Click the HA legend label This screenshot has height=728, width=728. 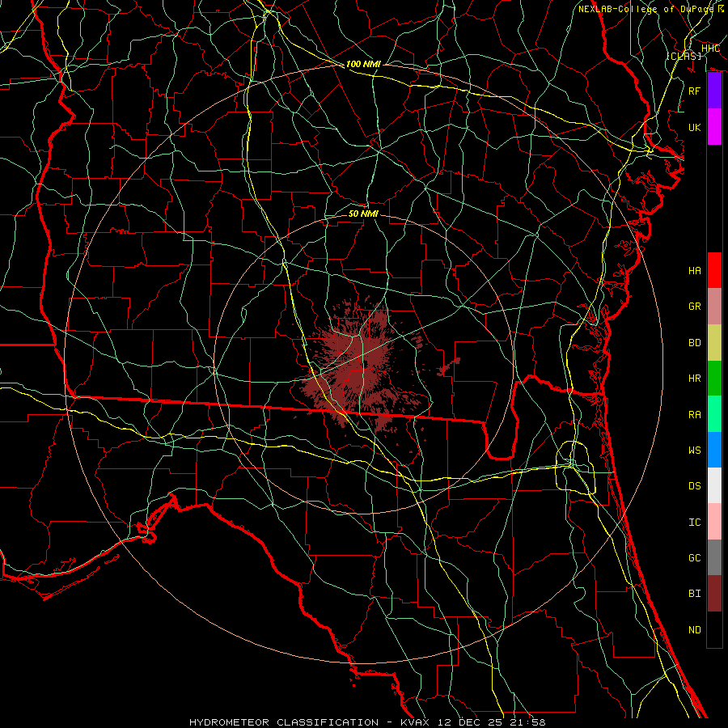click(695, 271)
